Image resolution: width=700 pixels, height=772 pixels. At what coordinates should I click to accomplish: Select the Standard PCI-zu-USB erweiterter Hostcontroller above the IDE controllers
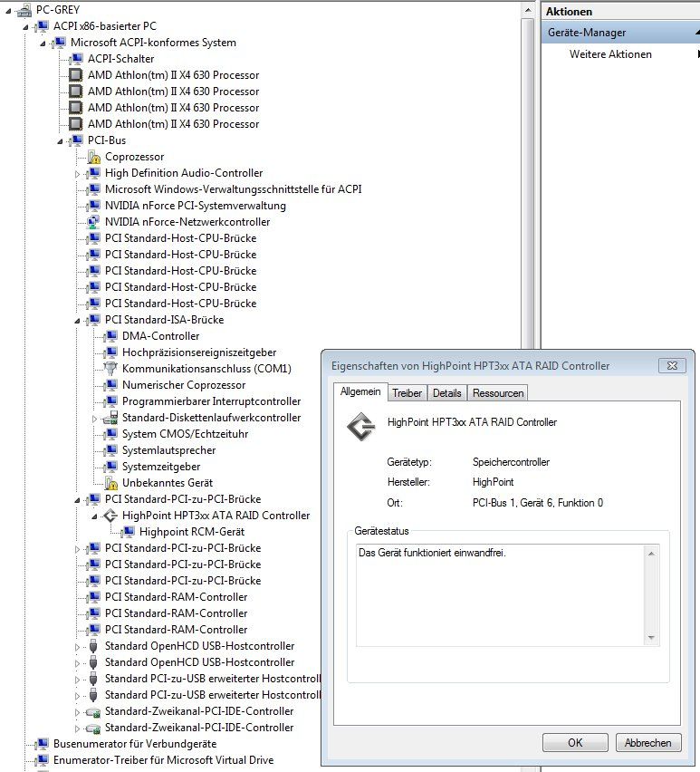(213, 695)
